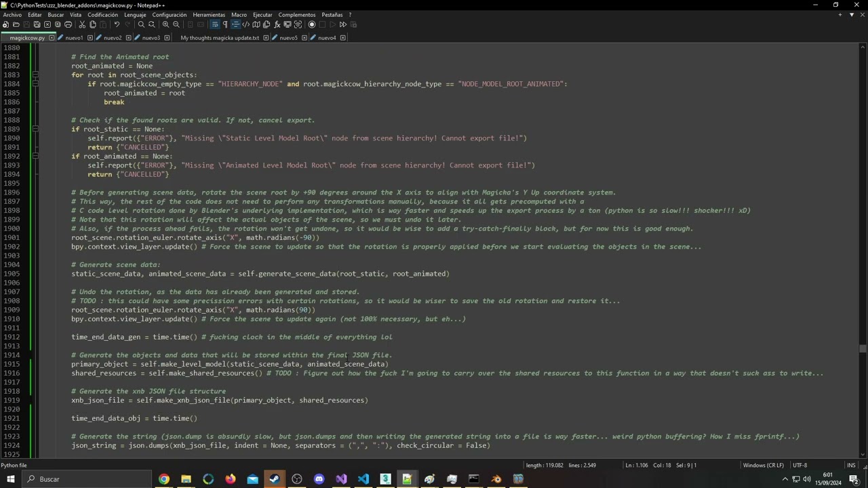Toggle synchronized horizontal scrolling

pyautogui.click(x=201, y=24)
